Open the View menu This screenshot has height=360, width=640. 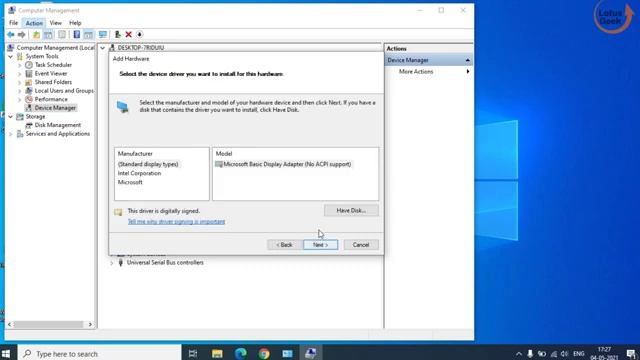tap(56, 23)
